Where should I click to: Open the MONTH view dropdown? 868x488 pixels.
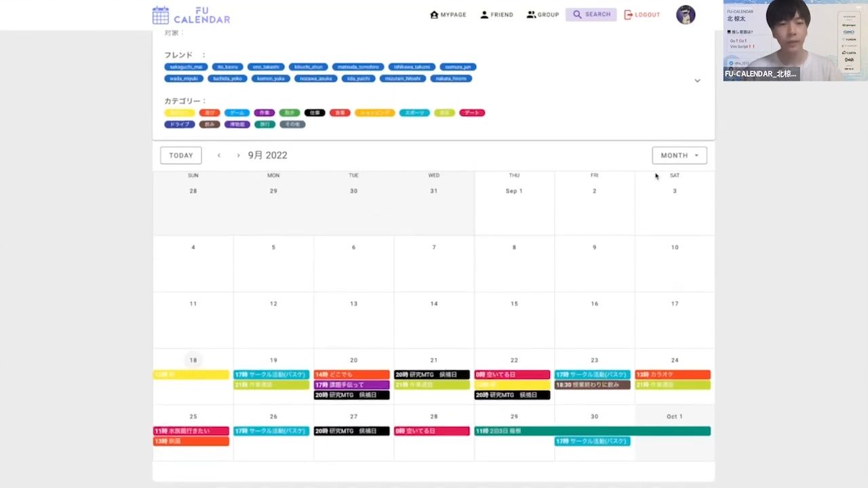[679, 155]
